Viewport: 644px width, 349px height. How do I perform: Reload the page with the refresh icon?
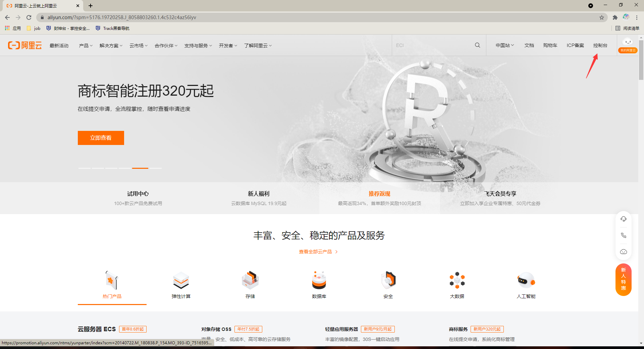tap(29, 17)
